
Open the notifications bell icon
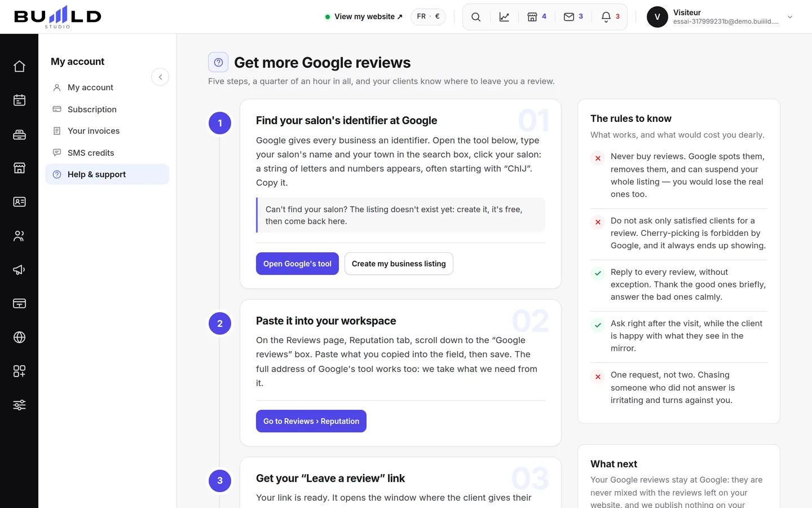610,17
